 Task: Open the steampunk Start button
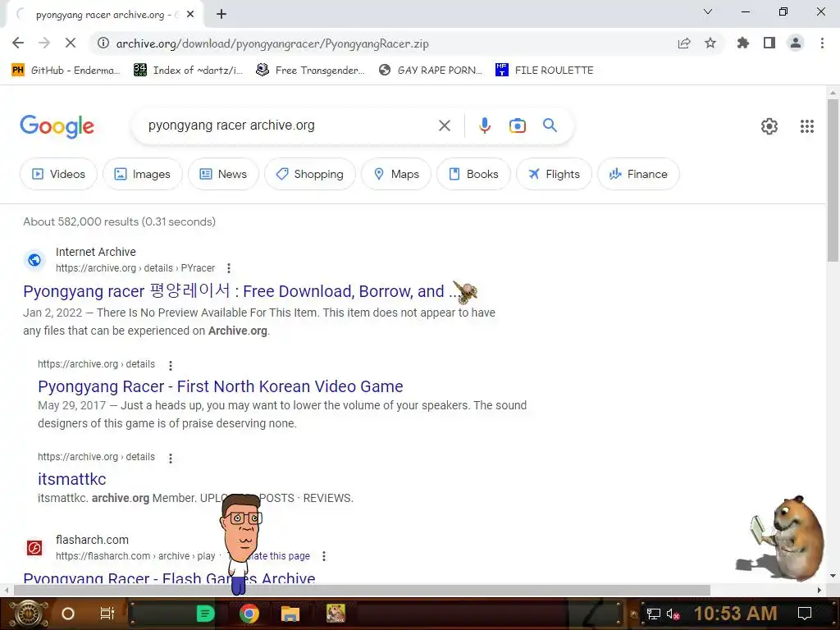[x=29, y=614]
